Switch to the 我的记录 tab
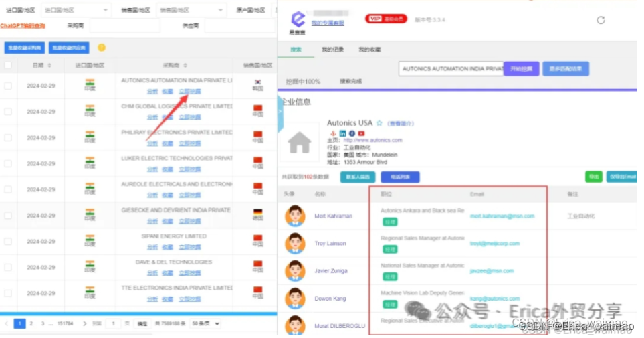 pos(332,50)
